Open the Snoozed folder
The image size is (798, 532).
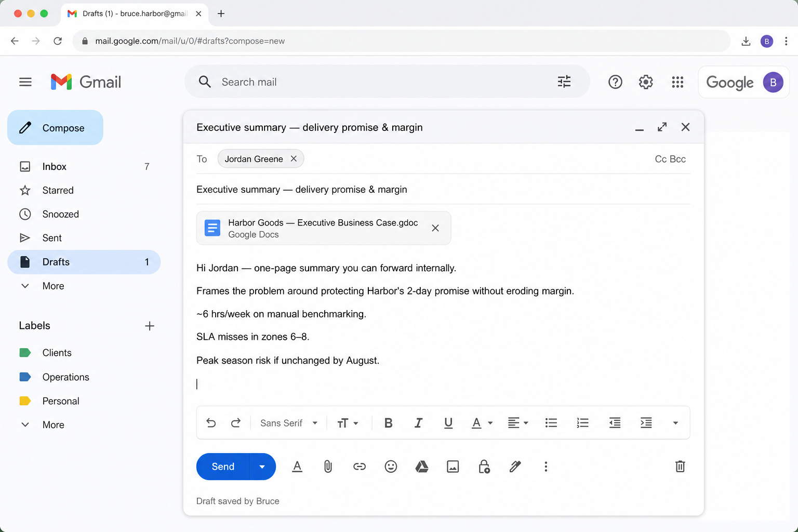[x=84, y=214]
